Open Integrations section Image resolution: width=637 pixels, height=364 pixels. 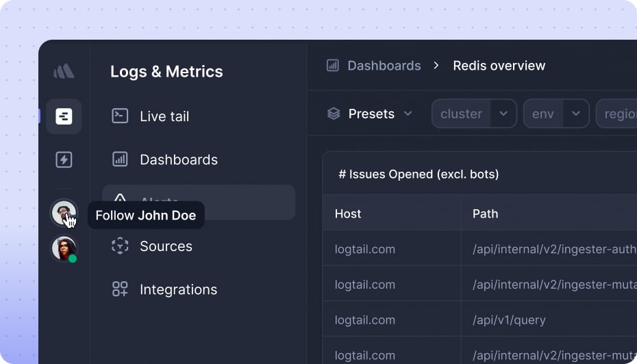(x=178, y=289)
